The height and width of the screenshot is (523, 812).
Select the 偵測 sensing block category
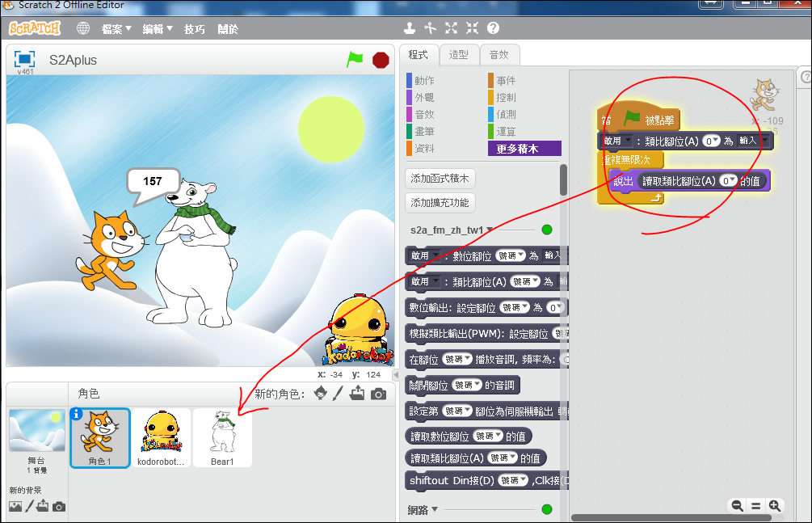[502, 115]
